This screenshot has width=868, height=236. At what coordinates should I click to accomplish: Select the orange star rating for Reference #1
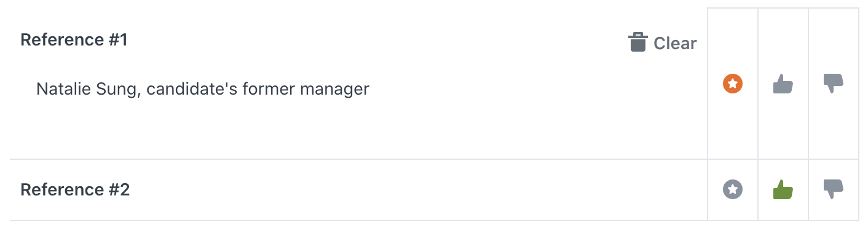click(733, 83)
